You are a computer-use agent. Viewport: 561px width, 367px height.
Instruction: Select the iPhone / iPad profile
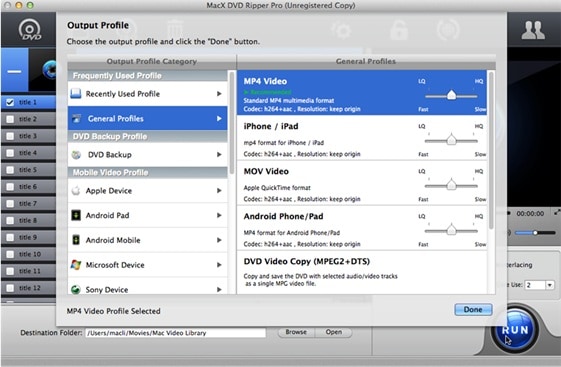click(362, 138)
